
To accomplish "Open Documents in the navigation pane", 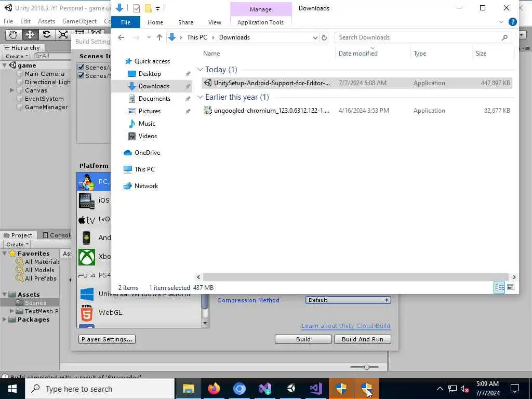I will (x=154, y=98).
